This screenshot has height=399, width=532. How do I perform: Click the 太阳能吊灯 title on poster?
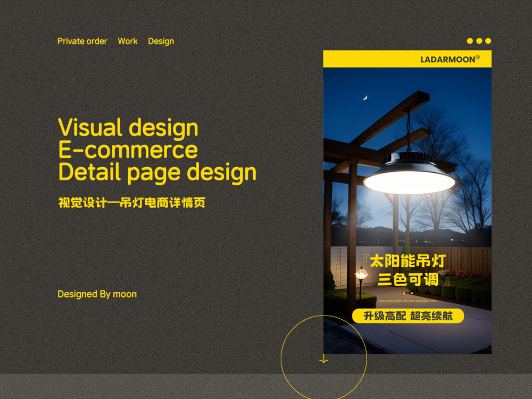pos(408,261)
